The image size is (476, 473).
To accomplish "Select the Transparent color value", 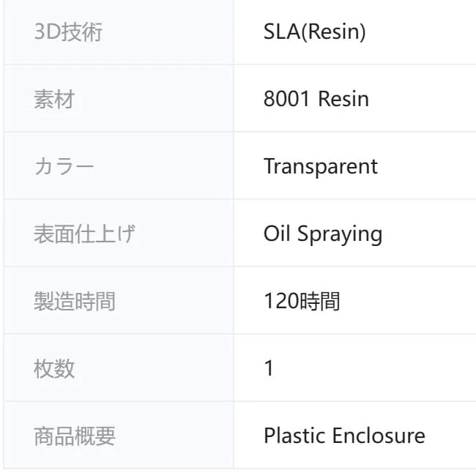I will point(320,166).
